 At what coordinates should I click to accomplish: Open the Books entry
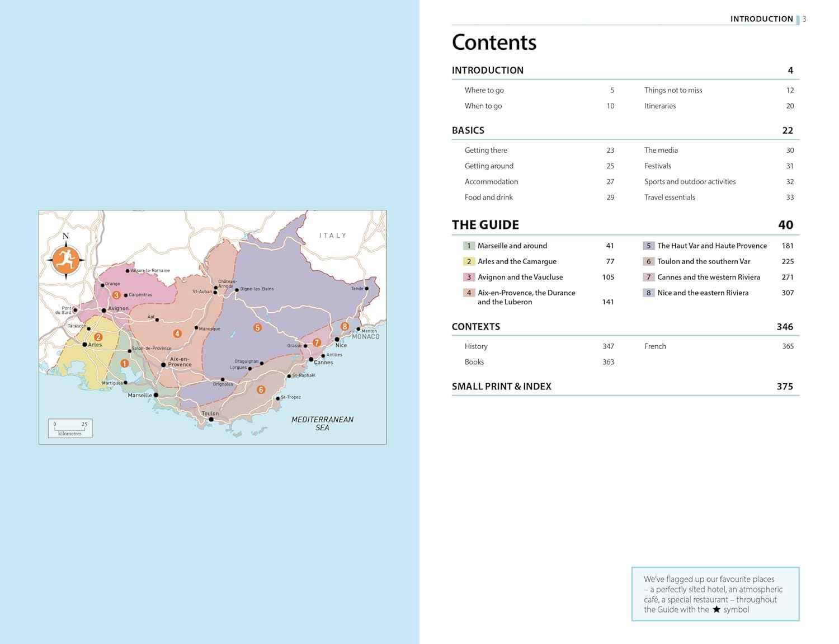[474, 362]
